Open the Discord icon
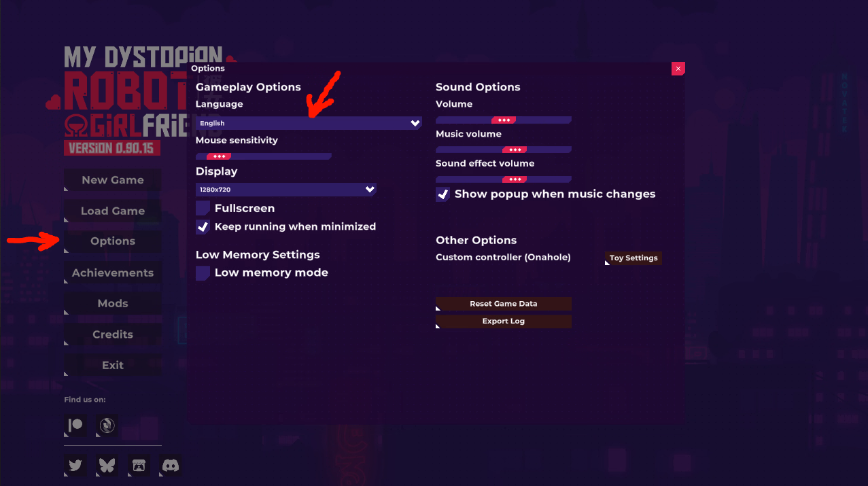Screen dimensions: 868x486 pos(171,466)
